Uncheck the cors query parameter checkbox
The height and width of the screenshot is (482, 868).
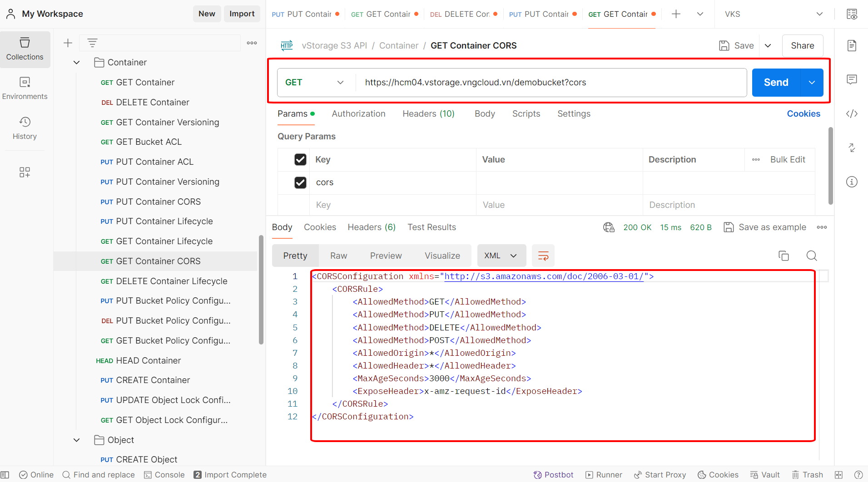point(300,182)
